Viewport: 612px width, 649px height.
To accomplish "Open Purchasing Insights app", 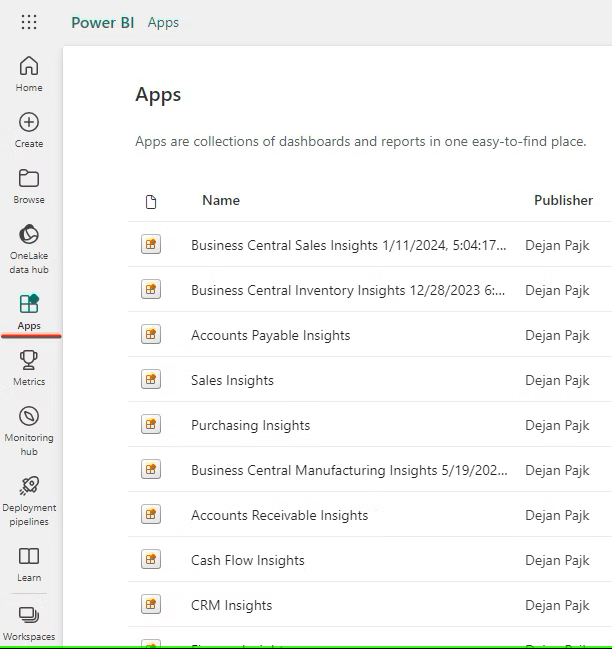I will coord(250,425).
